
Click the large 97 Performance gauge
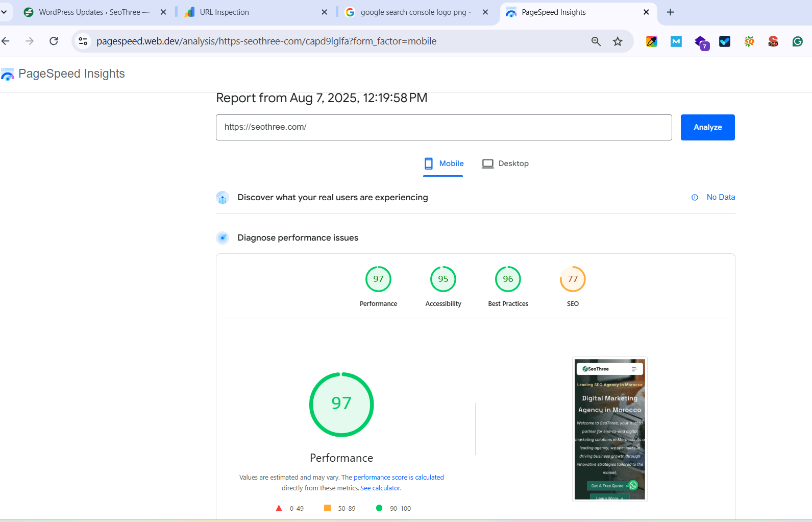(341, 405)
